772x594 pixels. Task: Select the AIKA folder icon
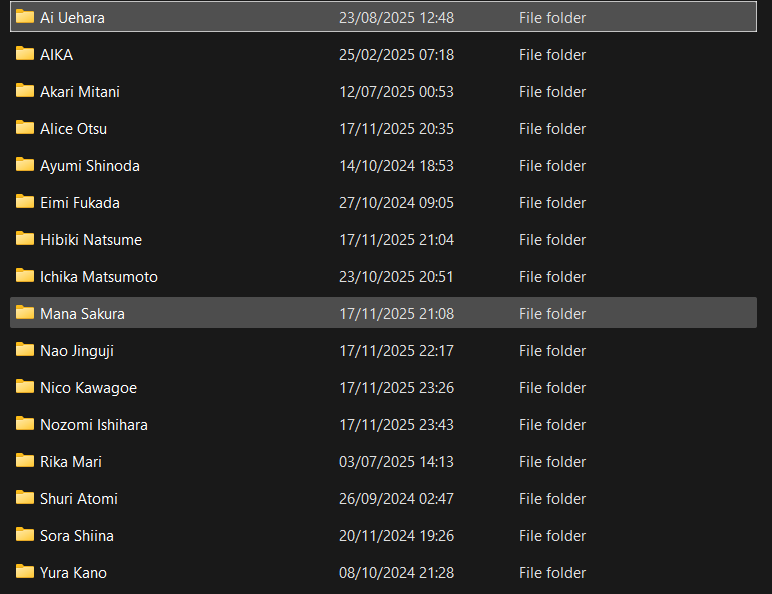[x=25, y=54]
